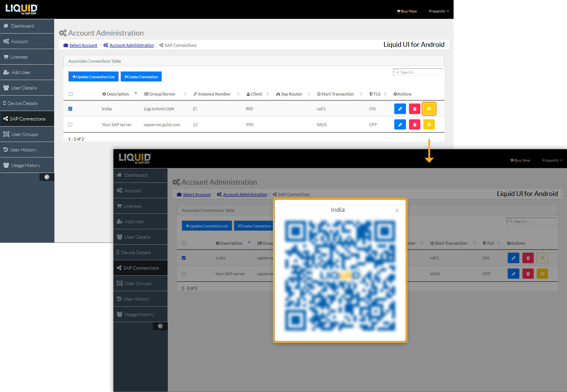Screen dimensions: 567x392
Task: Click the blue edit pencil for India in top window
Action: tap(400, 109)
